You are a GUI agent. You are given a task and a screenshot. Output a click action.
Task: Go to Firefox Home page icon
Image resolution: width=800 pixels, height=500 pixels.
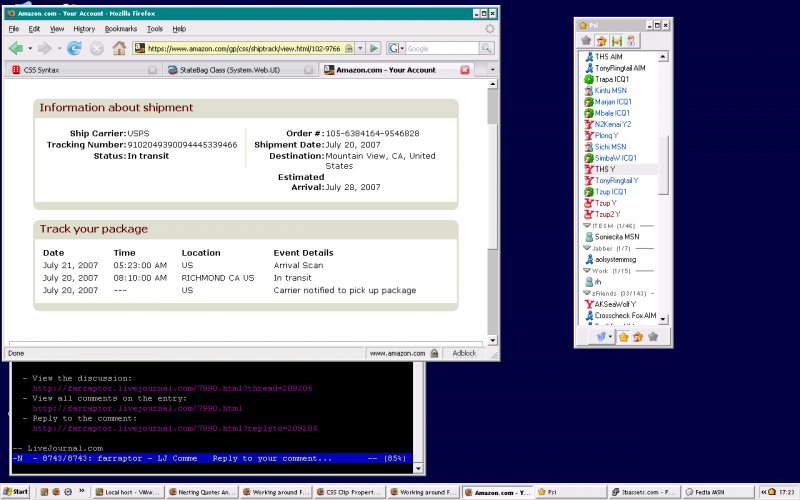119,48
